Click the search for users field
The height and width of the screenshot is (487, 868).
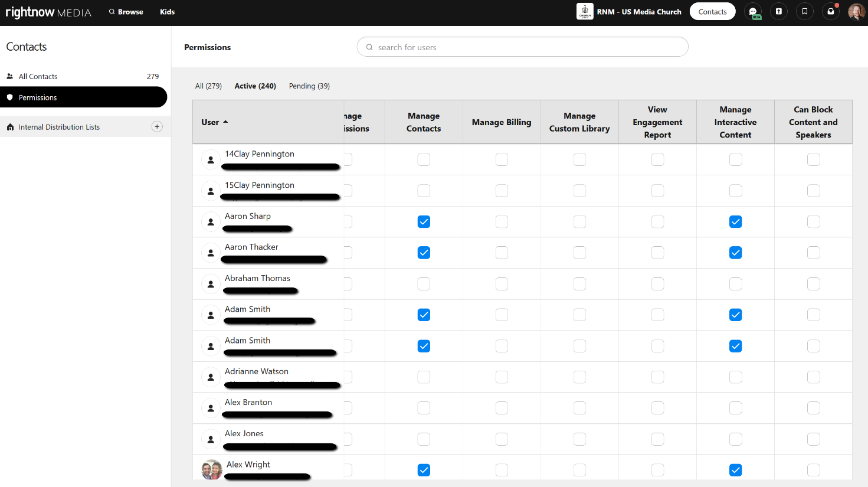tap(522, 47)
